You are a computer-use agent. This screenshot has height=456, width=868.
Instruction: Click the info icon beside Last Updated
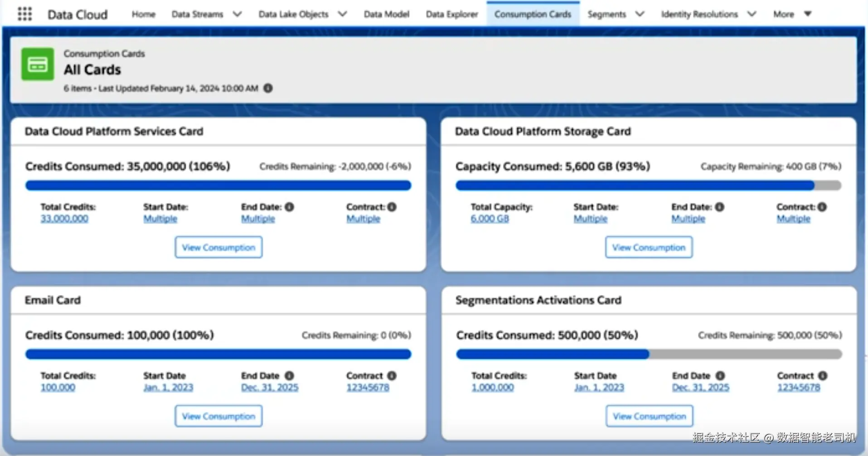[268, 88]
